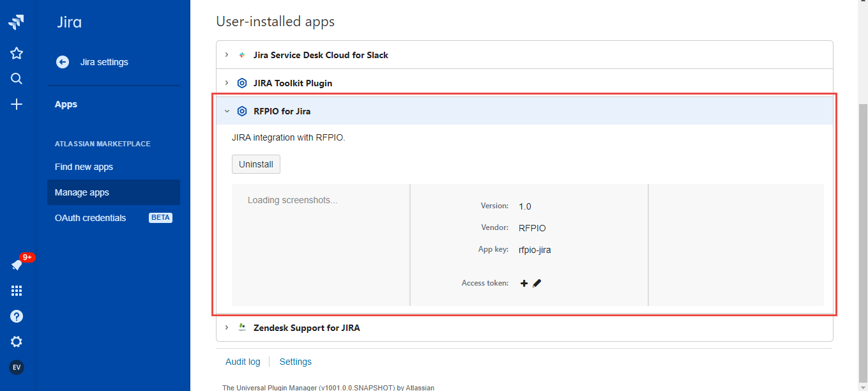Open Find new apps in the sidebar

[84, 167]
